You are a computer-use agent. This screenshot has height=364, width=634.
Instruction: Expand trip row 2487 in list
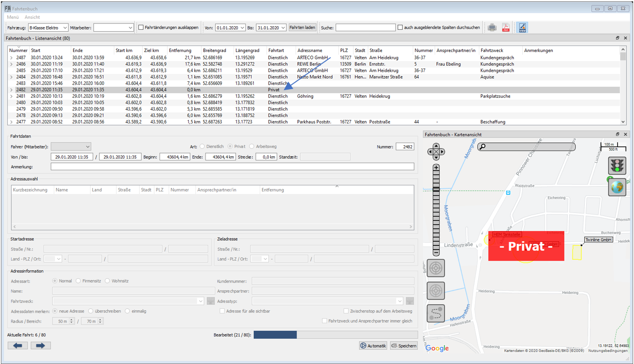click(x=11, y=58)
